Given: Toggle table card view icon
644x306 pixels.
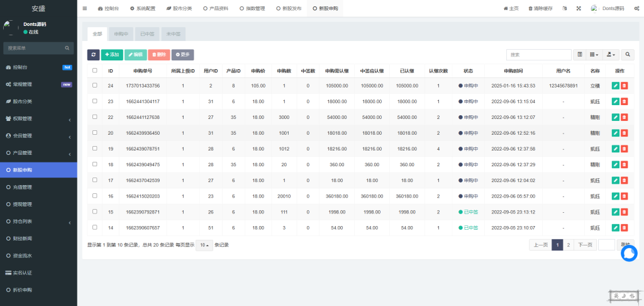Looking at the screenshot, I should pyautogui.click(x=580, y=55).
